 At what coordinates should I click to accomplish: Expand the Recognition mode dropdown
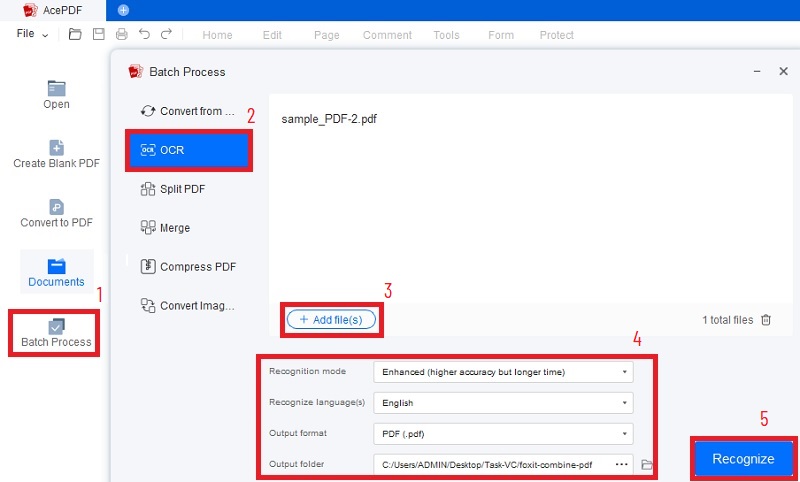[x=503, y=372]
